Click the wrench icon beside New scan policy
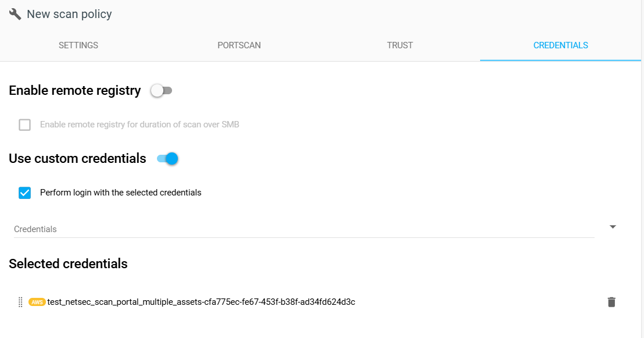644x338 pixels. [x=15, y=14]
